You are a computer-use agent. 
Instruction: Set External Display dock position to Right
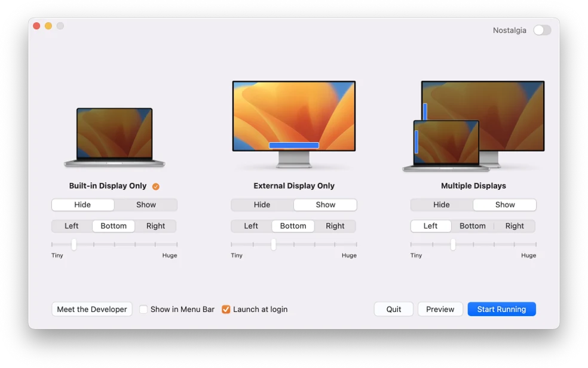click(335, 226)
